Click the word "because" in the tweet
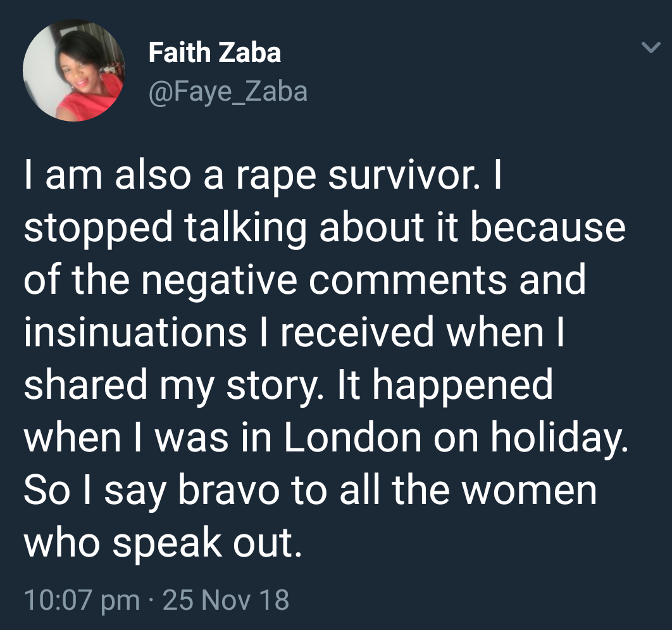This screenshot has width=672, height=630. 548,228
